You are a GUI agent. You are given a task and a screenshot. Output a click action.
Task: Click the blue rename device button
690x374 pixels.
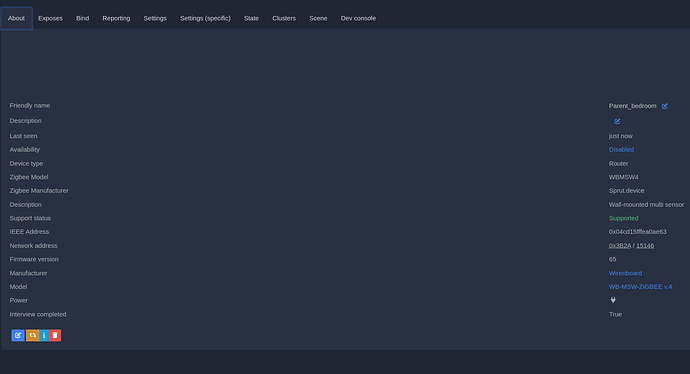18,335
